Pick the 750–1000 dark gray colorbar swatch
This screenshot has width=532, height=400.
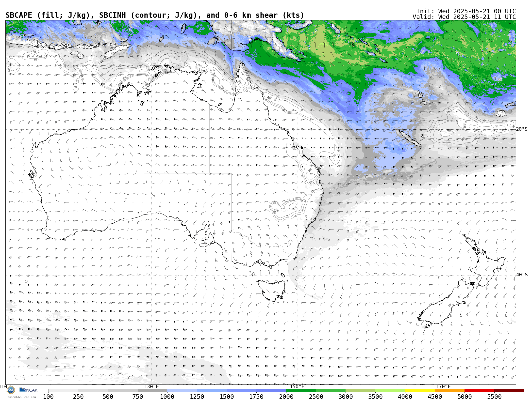click(152, 391)
